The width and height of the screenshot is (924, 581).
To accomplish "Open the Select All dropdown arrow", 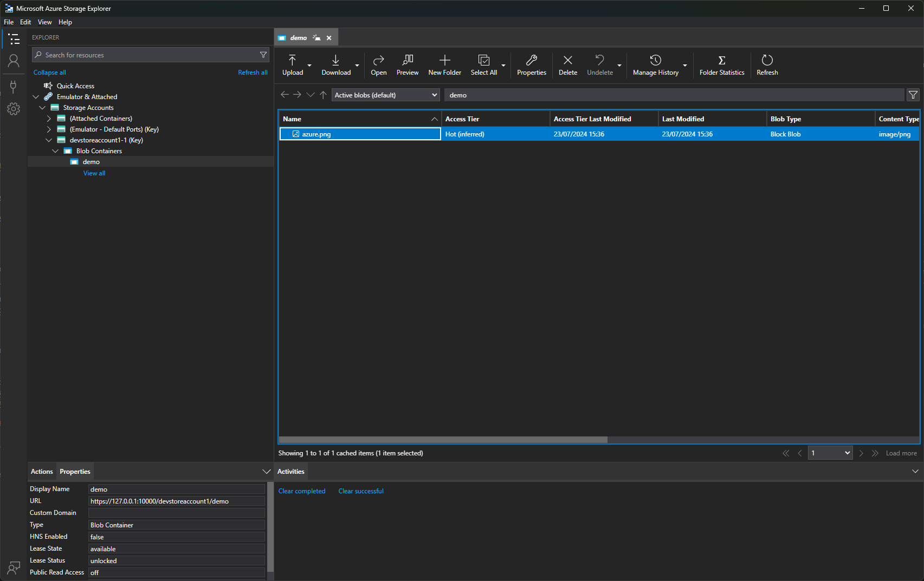I will pyautogui.click(x=503, y=66).
